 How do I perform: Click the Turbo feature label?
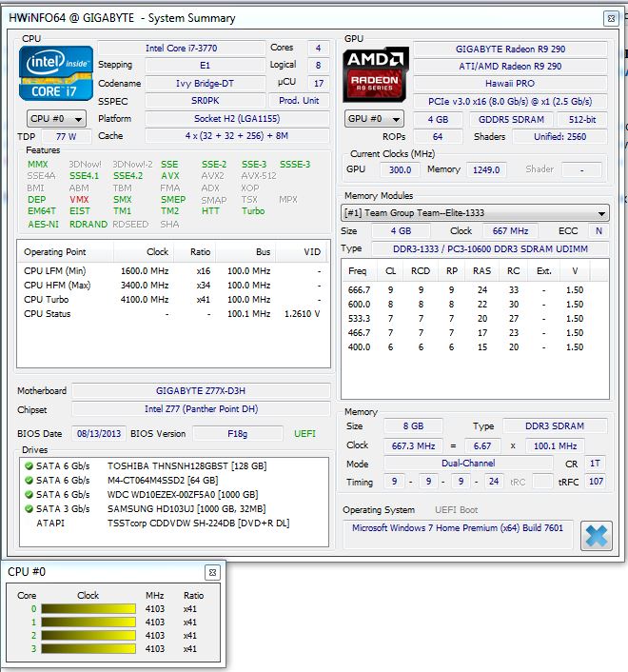coord(253,211)
